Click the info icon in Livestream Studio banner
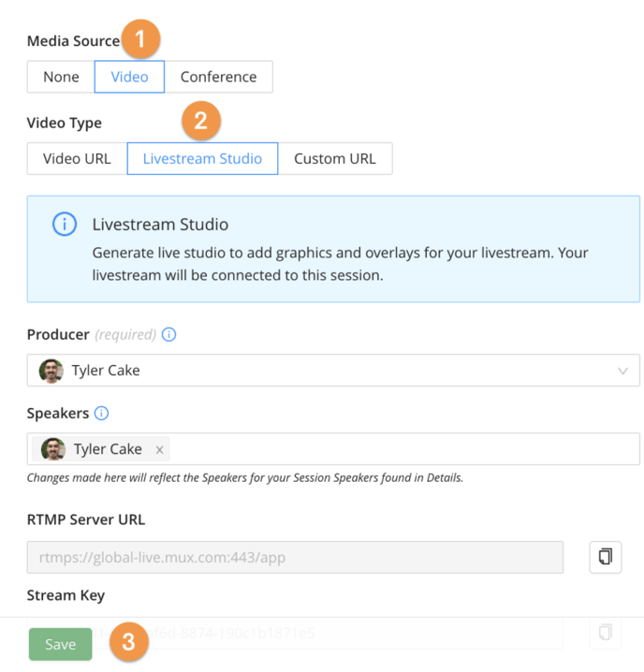644x672 pixels. (65, 224)
